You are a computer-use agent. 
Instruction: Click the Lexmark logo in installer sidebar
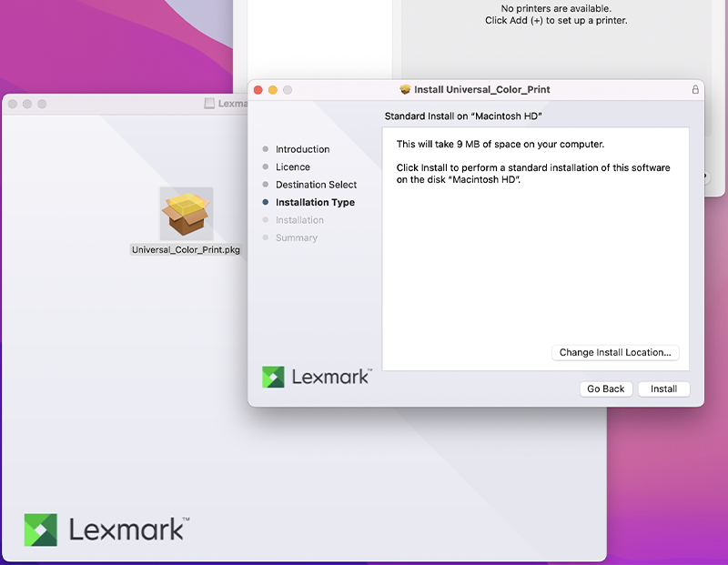pos(317,377)
